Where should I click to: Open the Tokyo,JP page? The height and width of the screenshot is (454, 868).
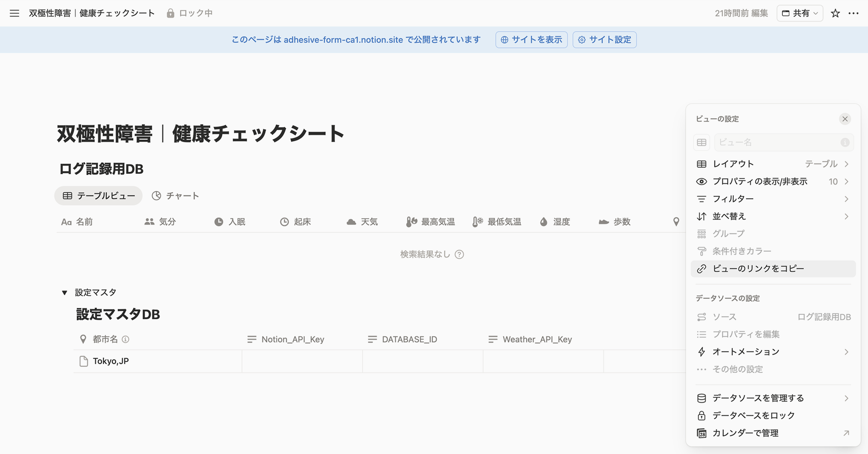click(111, 361)
